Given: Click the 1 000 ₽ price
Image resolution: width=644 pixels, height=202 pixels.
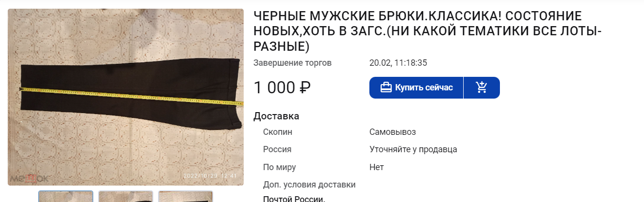Looking at the screenshot, I should [x=282, y=87].
